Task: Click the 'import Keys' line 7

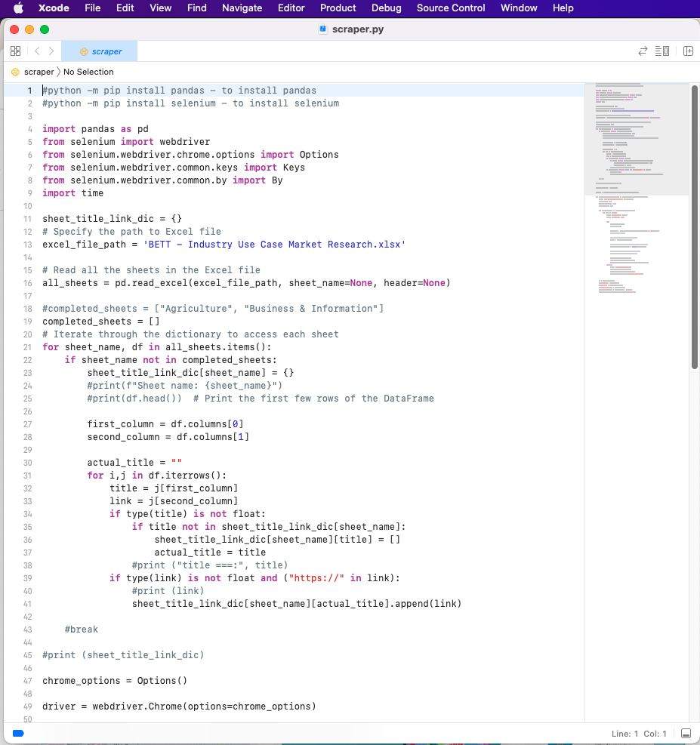Action: (174, 168)
